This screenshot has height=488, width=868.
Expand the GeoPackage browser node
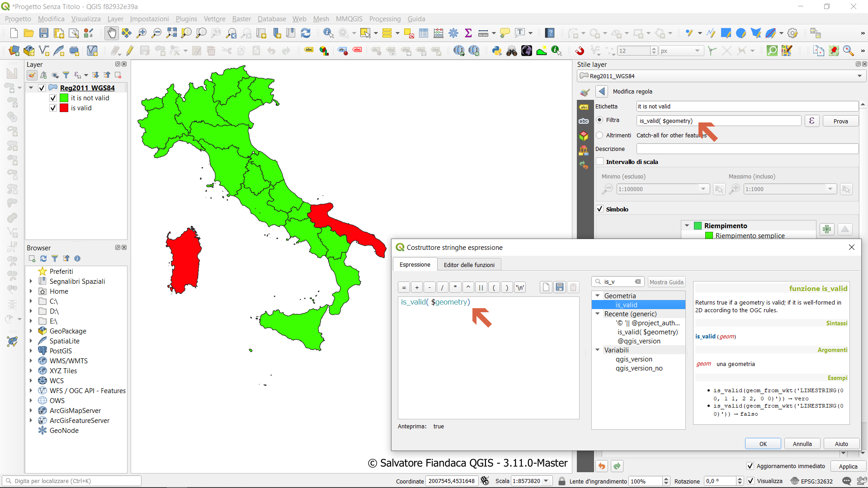click(x=31, y=331)
